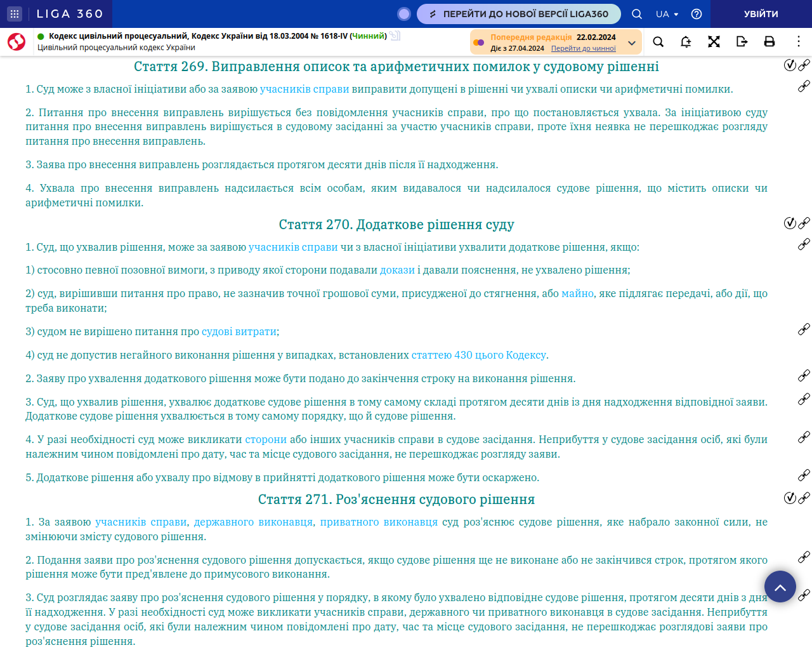This screenshot has width=812, height=650.
Task: Click the Стаття 269 article heading
Action: pos(396,67)
